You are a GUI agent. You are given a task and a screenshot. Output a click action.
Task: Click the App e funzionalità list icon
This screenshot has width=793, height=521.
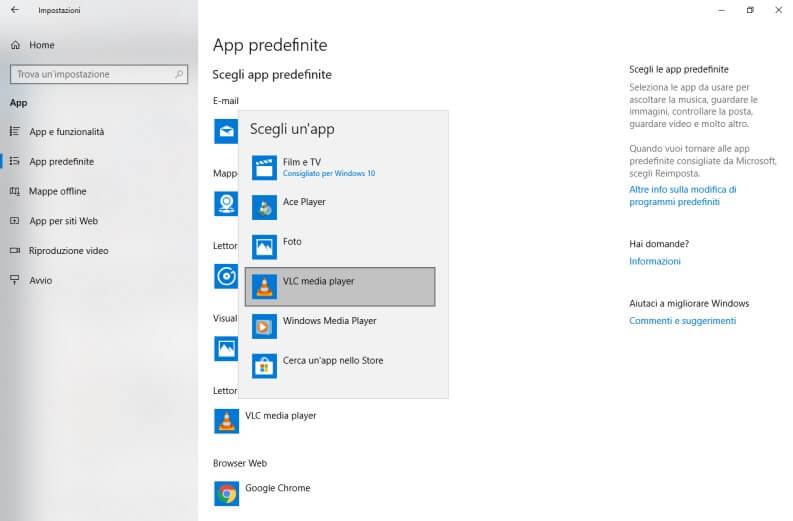point(15,132)
